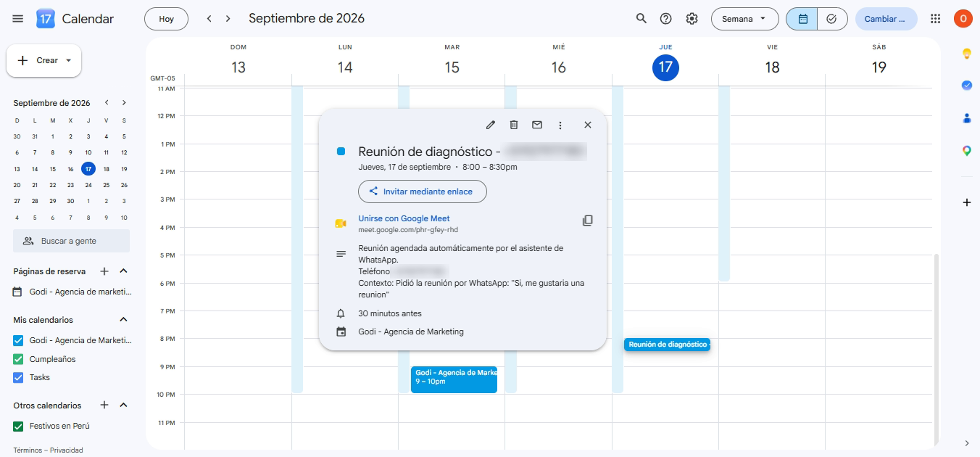Screen dimensions: 980x457
Task: Switch to the Calendar view icon
Action: 802,19
